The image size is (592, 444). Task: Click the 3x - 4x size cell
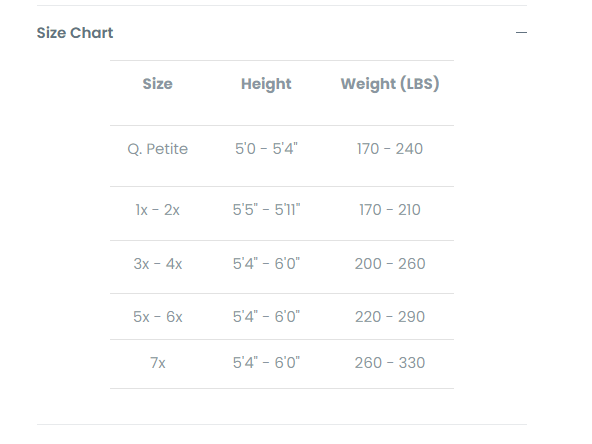(157, 264)
